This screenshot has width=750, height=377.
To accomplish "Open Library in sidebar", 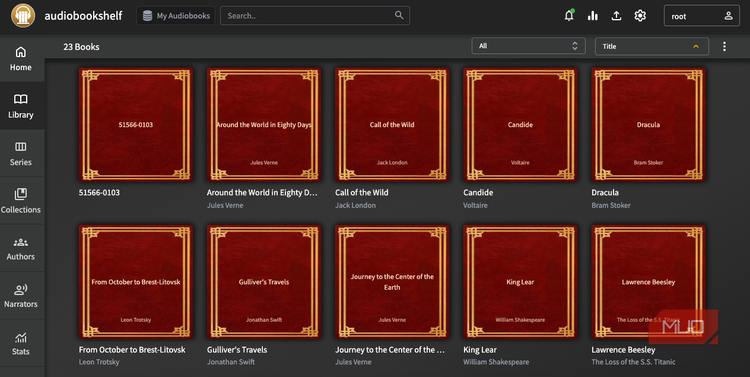I will click(21, 106).
